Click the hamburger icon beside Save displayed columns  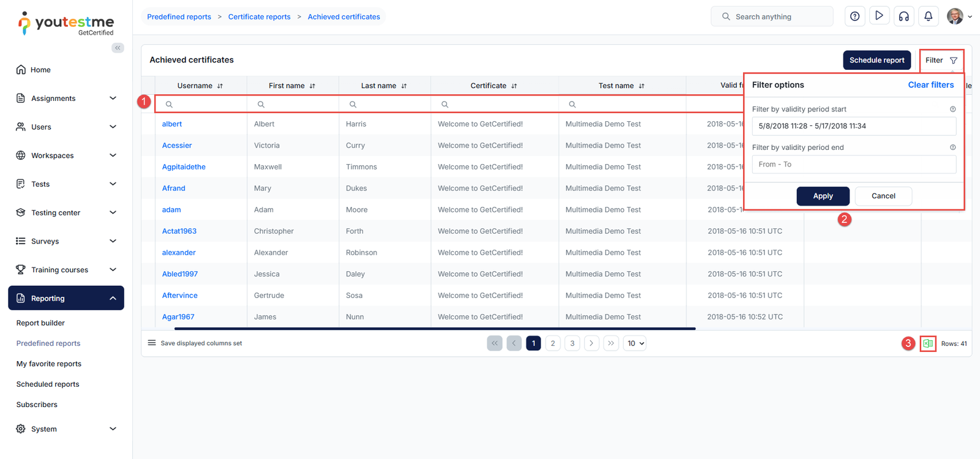(152, 343)
